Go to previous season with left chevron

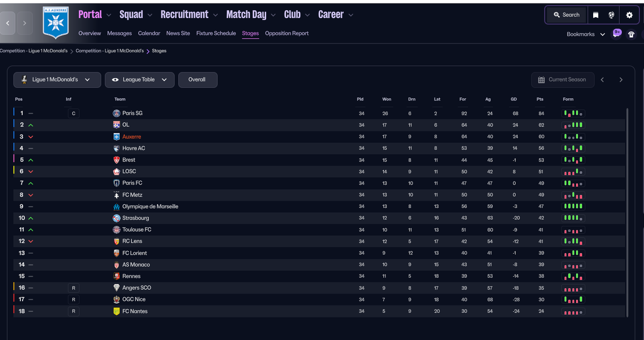click(602, 80)
